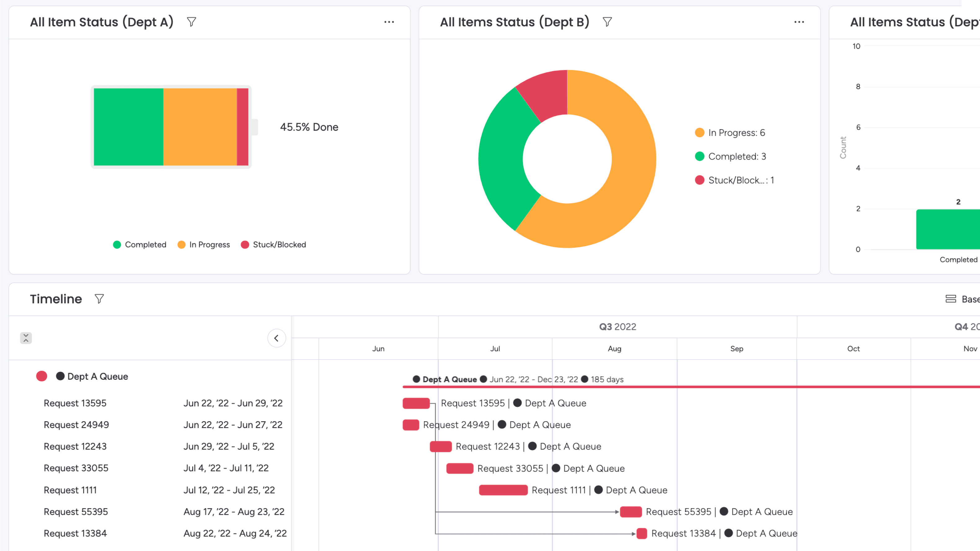Click the Request 1111 bar in the timeline
The image size is (980, 551).
503,490
